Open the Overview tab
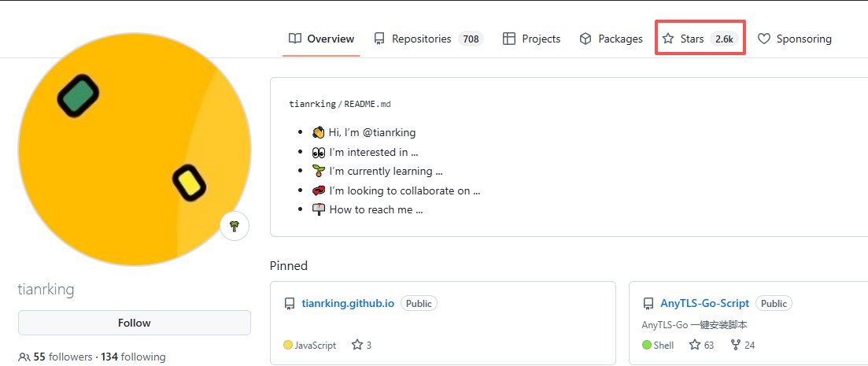This screenshot has height=366, width=868. (x=321, y=39)
